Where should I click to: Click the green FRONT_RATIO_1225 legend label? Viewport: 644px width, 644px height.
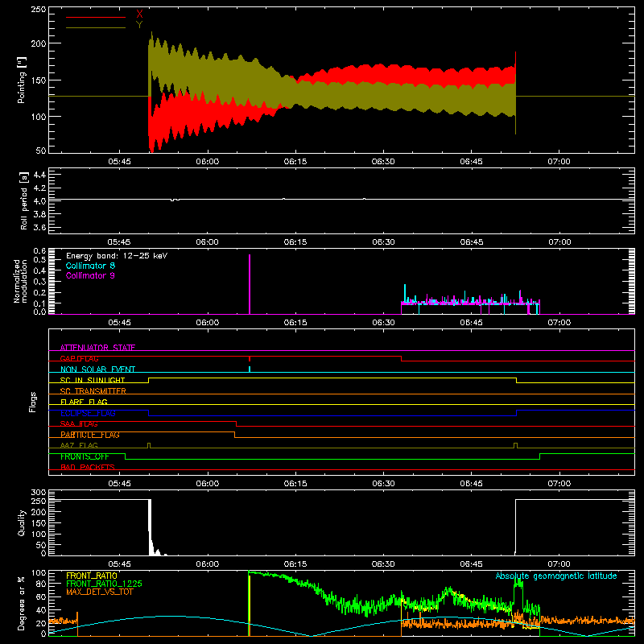tap(104, 584)
